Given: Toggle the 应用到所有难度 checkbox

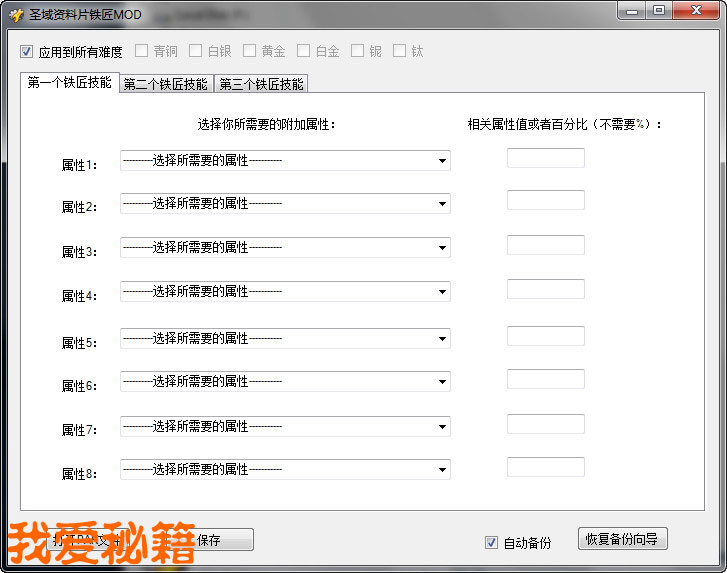Looking at the screenshot, I should (x=27, y=51).
